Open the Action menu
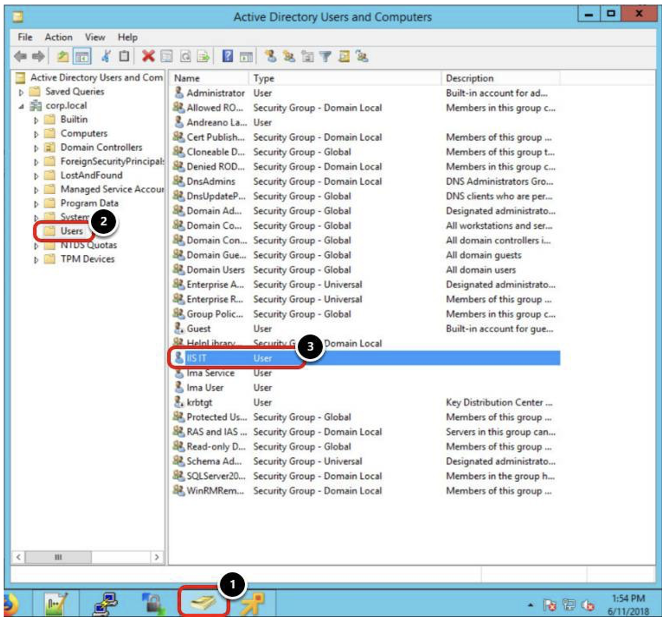 58,37
